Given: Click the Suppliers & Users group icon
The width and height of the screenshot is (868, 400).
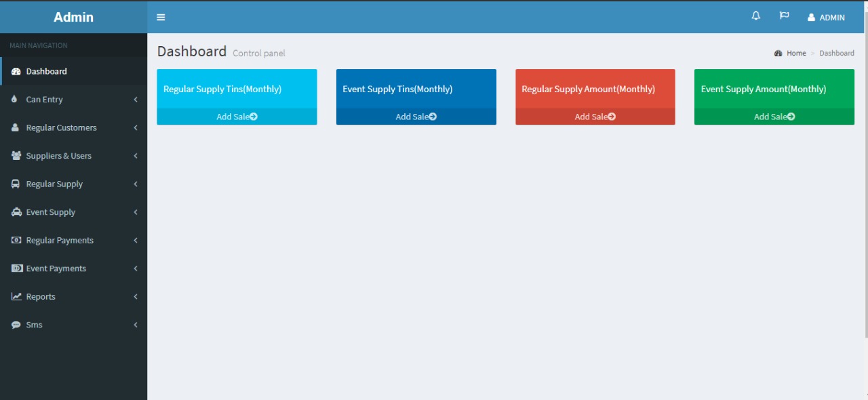Looking at the screenshot, I should pyautogui.click(x=16, y=155).
